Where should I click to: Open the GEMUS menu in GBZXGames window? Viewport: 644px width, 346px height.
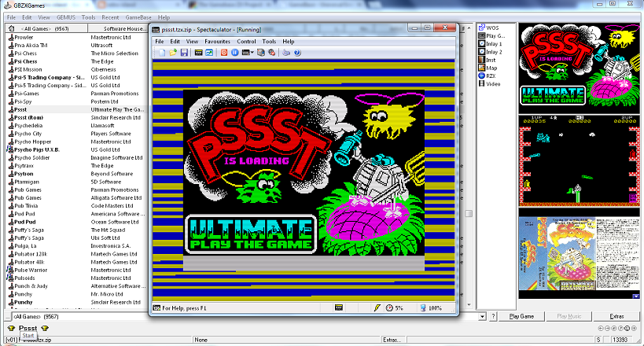tap(66, 17)
